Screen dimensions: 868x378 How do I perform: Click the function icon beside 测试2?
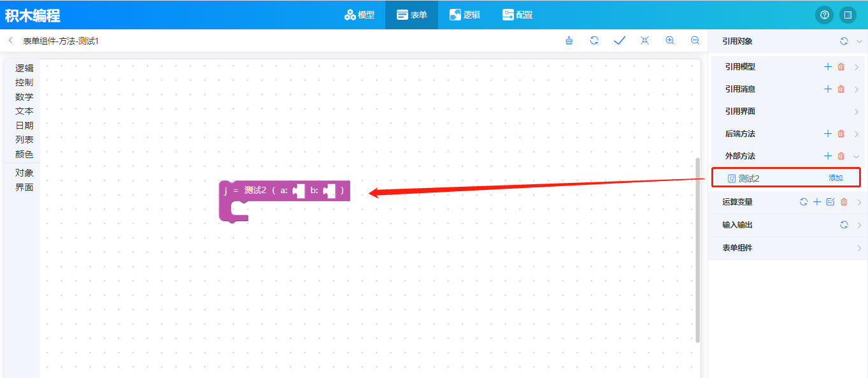(732, 178)
